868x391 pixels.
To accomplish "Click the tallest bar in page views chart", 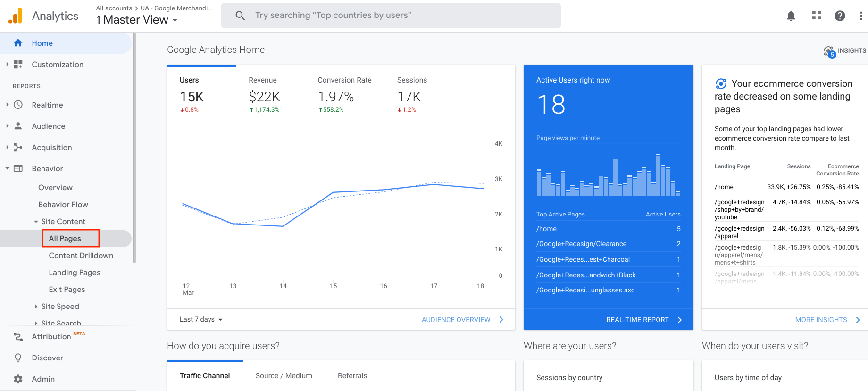I will (x=658, y=175).
